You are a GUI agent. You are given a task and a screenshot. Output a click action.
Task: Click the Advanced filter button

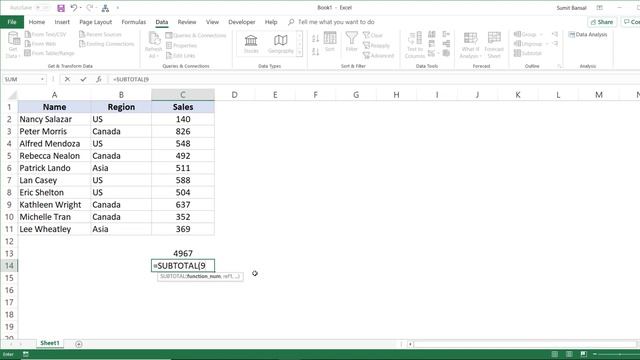pyautogui.click(x=378, y=56)
